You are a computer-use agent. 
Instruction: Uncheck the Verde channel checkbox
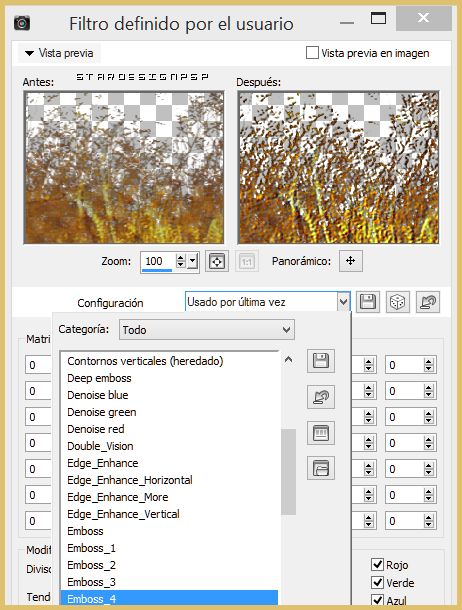point(377,582)
